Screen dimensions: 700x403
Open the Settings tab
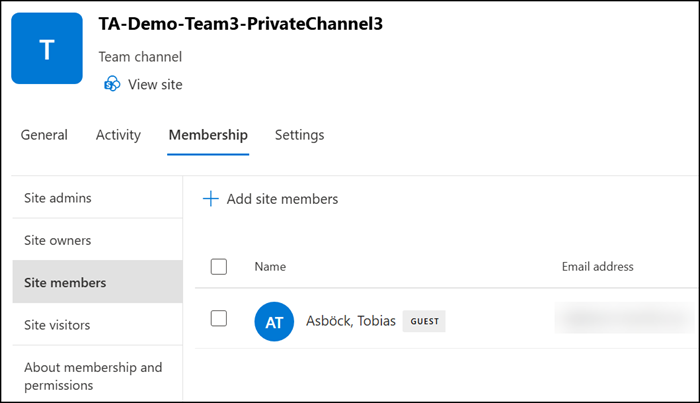(300, 135)
